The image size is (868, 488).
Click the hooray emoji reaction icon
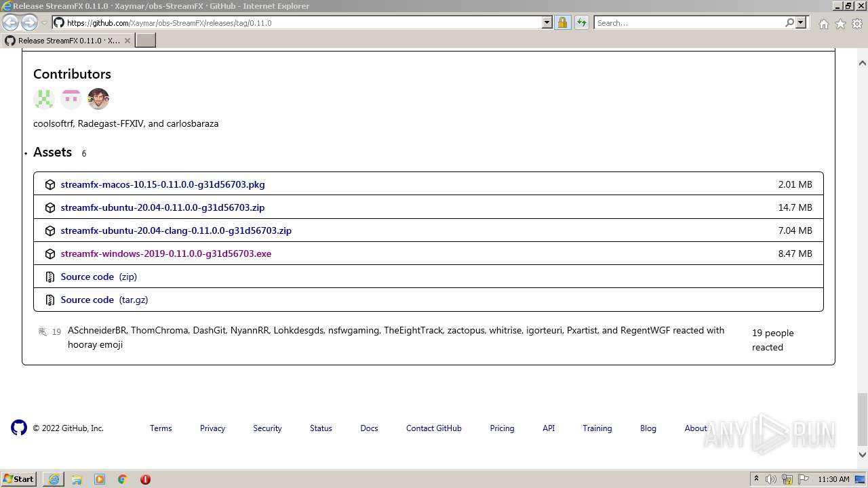(43, 331)
